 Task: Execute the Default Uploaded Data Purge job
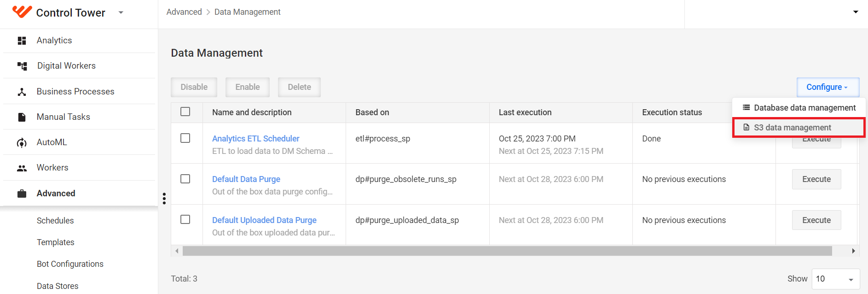tap(816, 220)
